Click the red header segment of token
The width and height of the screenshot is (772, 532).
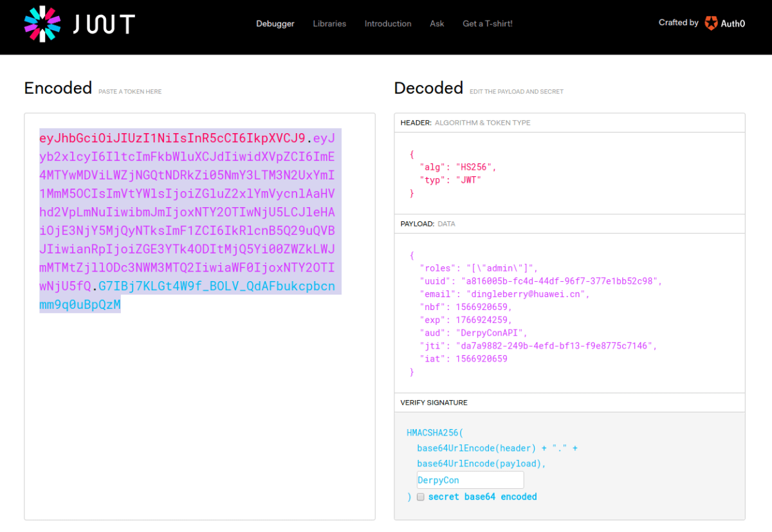point(172,138)
